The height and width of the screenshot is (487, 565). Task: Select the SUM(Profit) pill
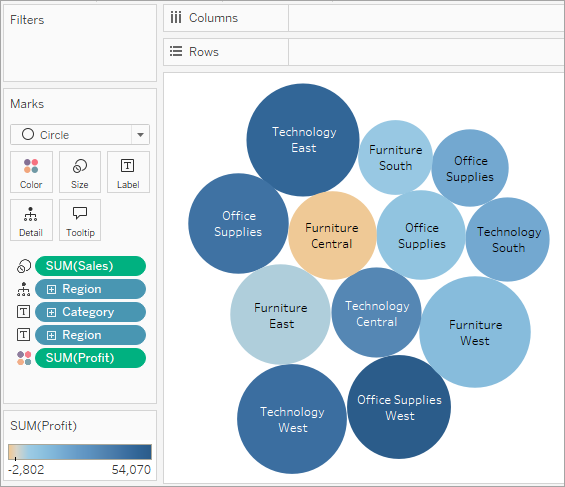pyautogui.click(x=90, y=358)
